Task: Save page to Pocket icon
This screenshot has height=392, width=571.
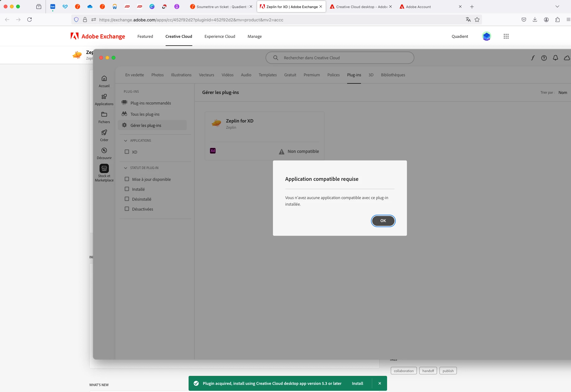Action: [524, 20]
